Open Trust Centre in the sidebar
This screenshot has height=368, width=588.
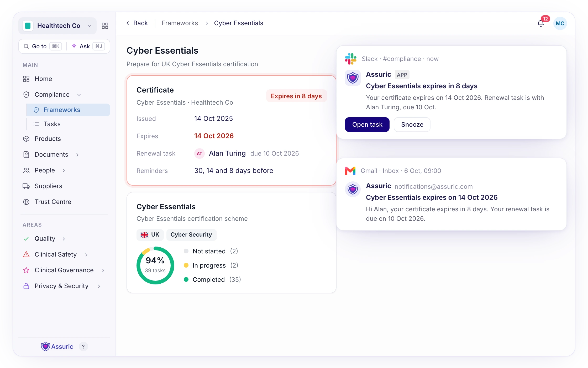point(64,202)
